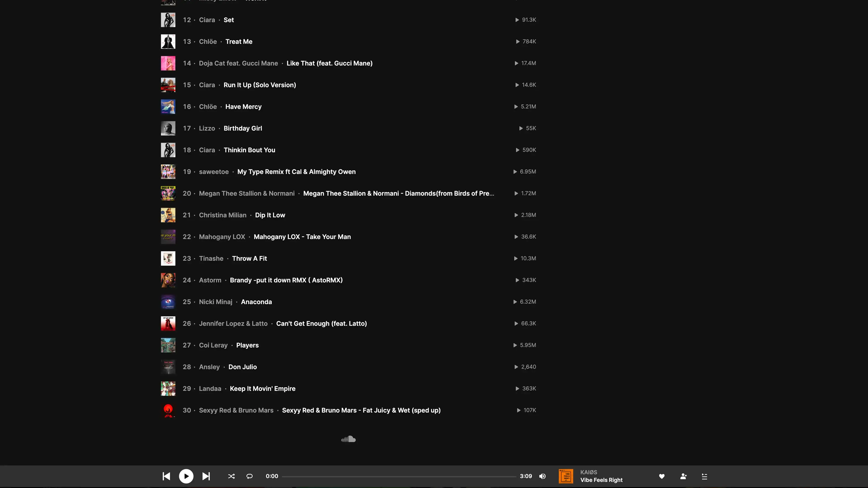Open the next-up queue list
This screenshot has width=868, height=488.
(704, 476)
